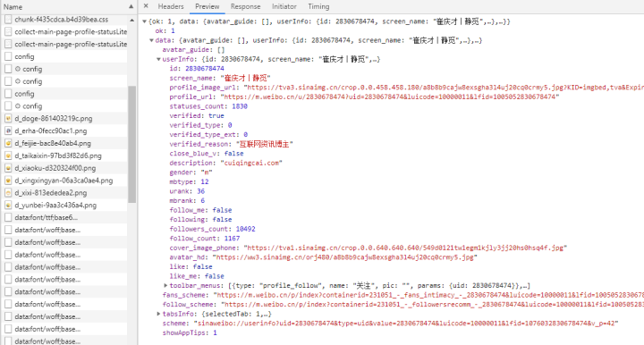Click the chunk css file icon
Image resolution: width=644 pixels, height=345 pixels.
click(x=8, y=20)
